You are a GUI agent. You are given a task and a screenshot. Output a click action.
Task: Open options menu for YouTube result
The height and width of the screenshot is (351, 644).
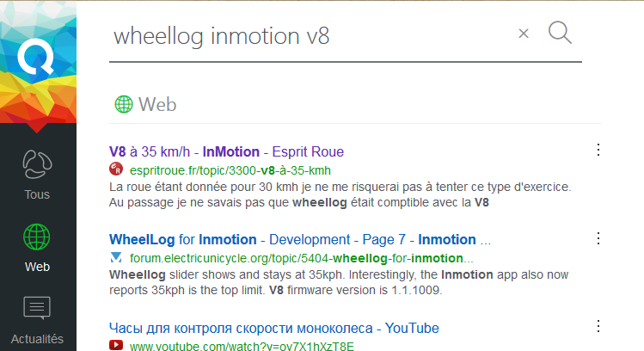tap(598, 326)
